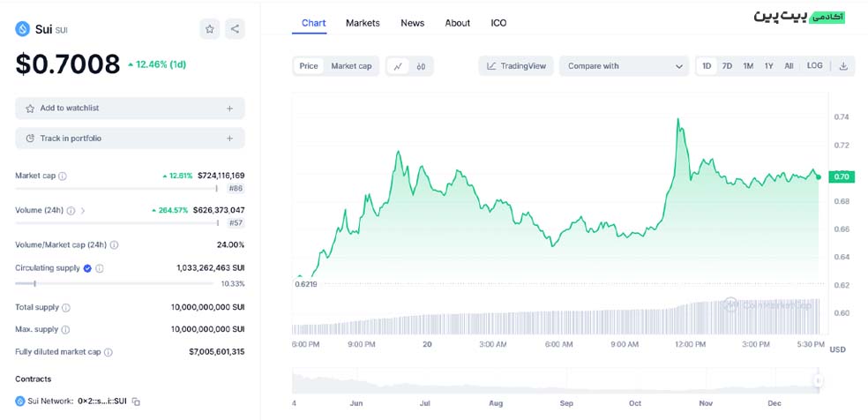Viewport: 868px width, 420px height.
Task: Click the Bitpin Academy logo
Action: point(799,17)
